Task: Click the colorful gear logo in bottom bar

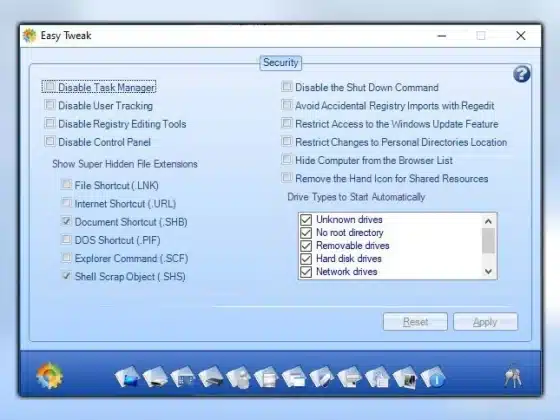Action: pos(49,375)
